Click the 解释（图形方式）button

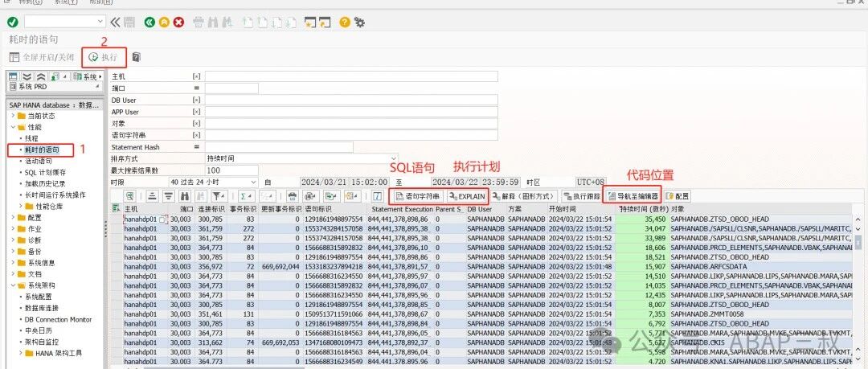point(524,196)
